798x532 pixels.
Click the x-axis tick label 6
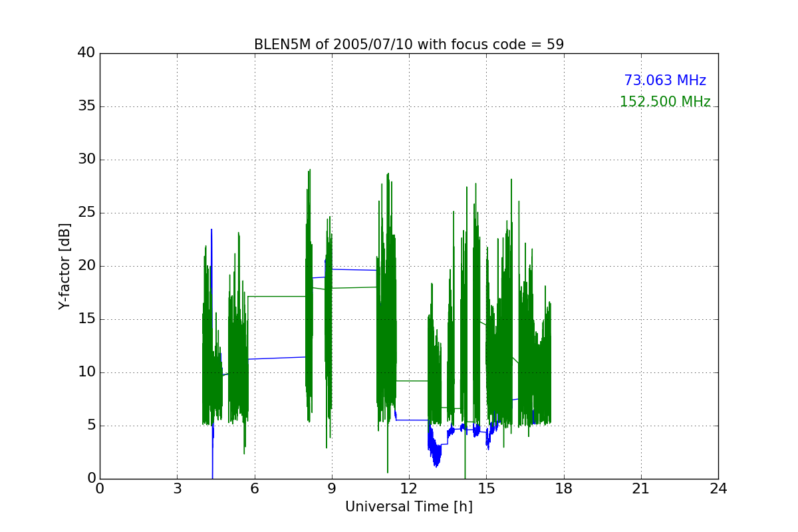pyautogui.click(x=254, y=488)
